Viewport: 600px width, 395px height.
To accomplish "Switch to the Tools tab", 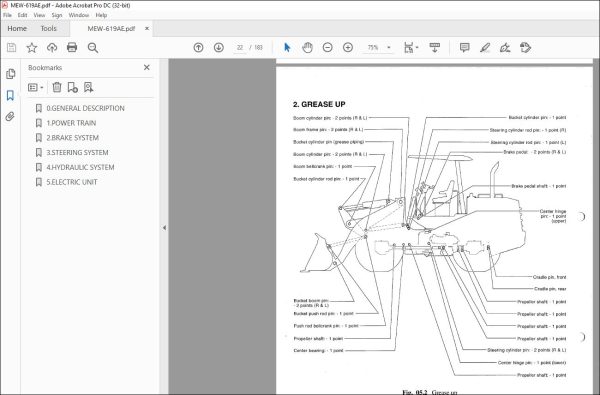I will pyautogui.click(x=49, y=29).
